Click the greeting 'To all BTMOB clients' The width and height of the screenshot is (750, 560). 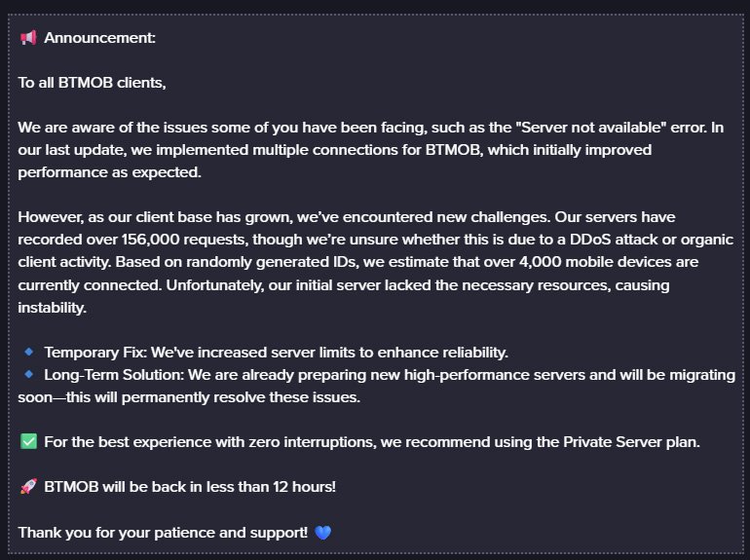click(92, 83)
